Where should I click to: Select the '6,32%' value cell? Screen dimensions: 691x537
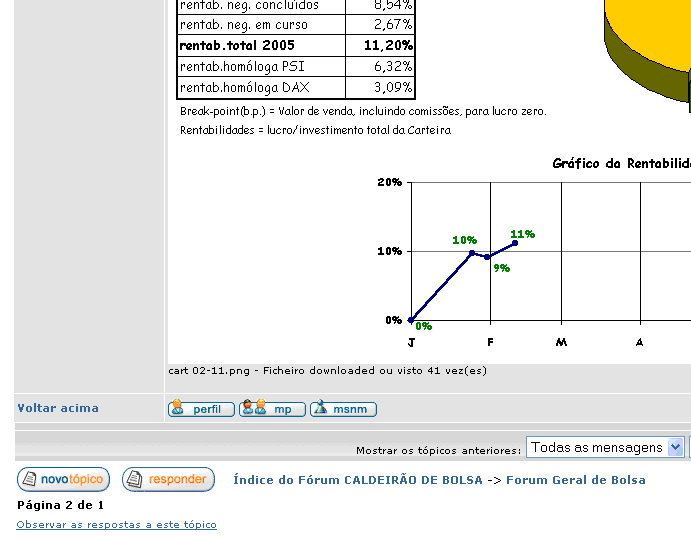tap(380, 67)
